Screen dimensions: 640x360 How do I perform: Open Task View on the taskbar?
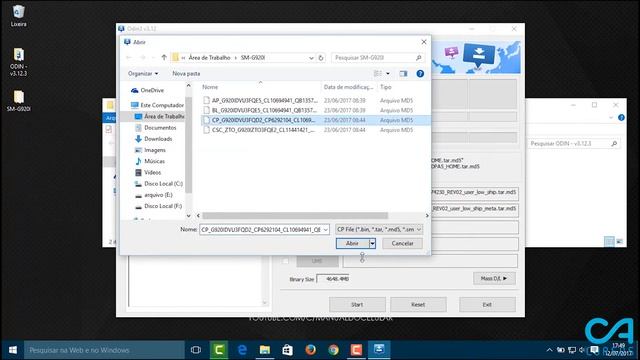pyautogui.click(x=196, y=350)
